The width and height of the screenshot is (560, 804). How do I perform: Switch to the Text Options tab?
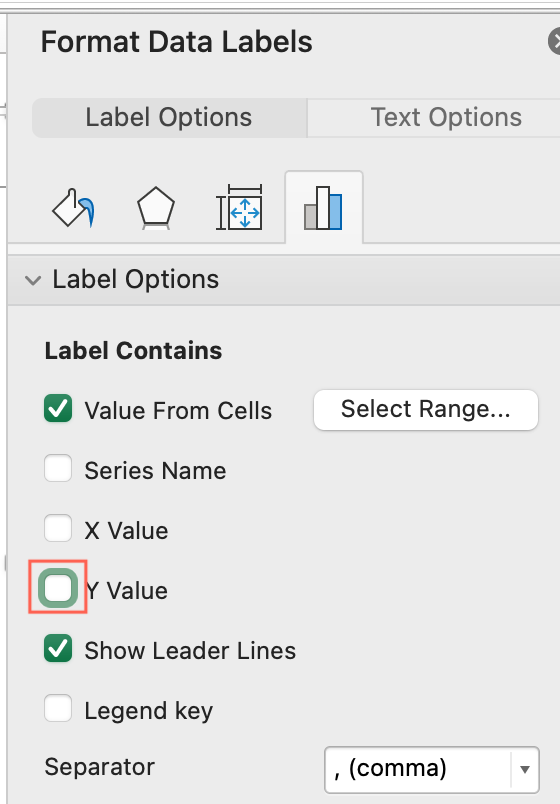446,117
